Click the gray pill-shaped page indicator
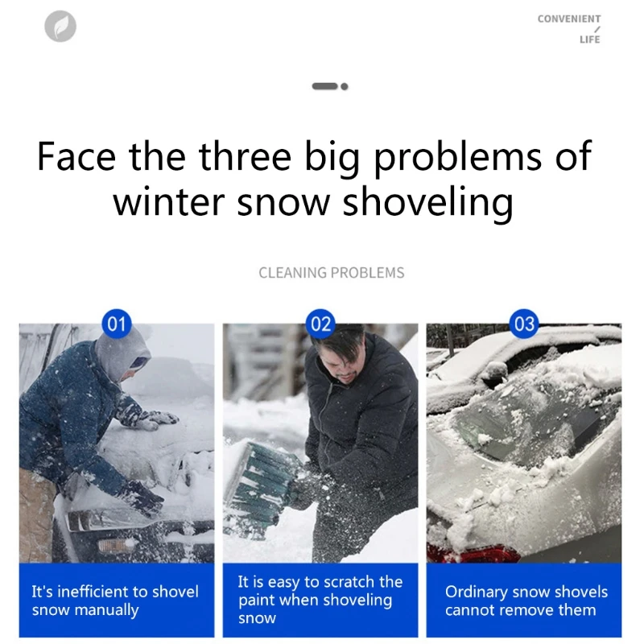The height and width of the screenshot is (644, 644). [x=324, y=86]
